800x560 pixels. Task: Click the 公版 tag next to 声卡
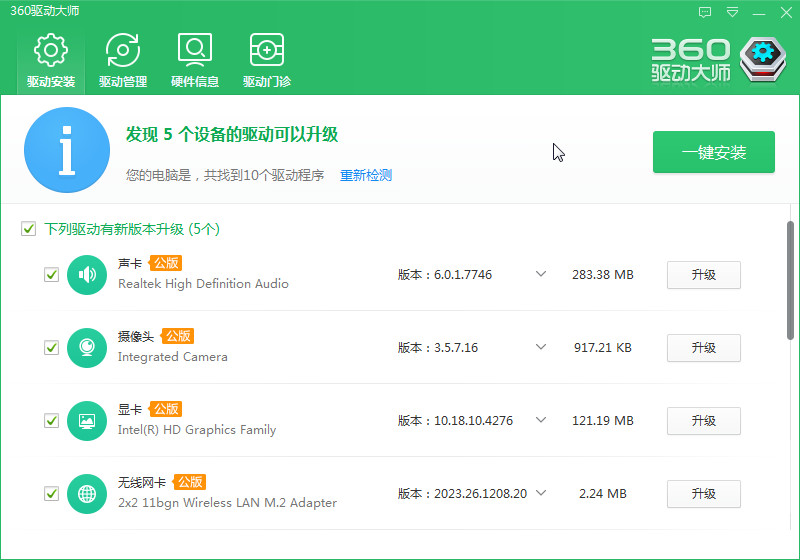click(x=165, y=263)
